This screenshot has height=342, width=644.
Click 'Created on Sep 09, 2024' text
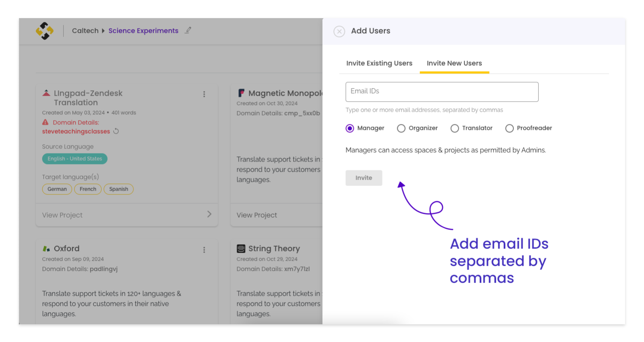click(x=73, y=259)
